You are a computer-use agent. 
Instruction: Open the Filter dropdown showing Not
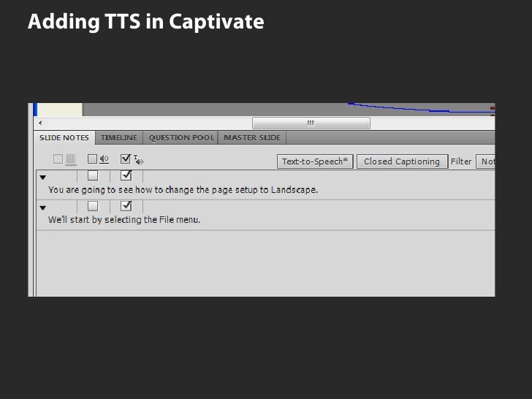coord(485,161)
